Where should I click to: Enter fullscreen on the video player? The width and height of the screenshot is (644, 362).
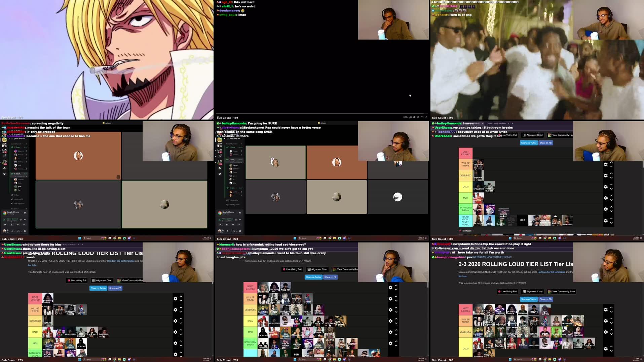click(x=427, y=117)
